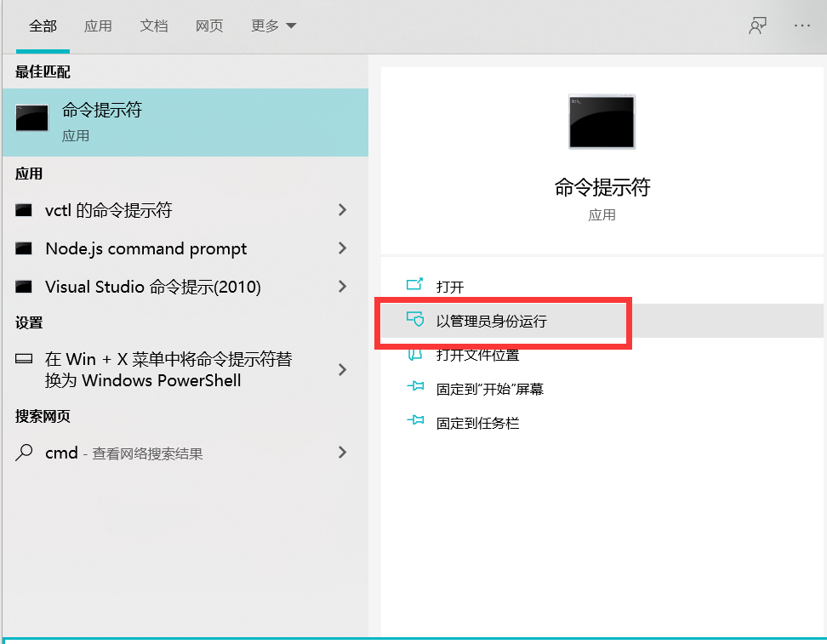Screen dimensions: 827x644
Task: Switch to the 文档 tab
Action: (153, 26)
